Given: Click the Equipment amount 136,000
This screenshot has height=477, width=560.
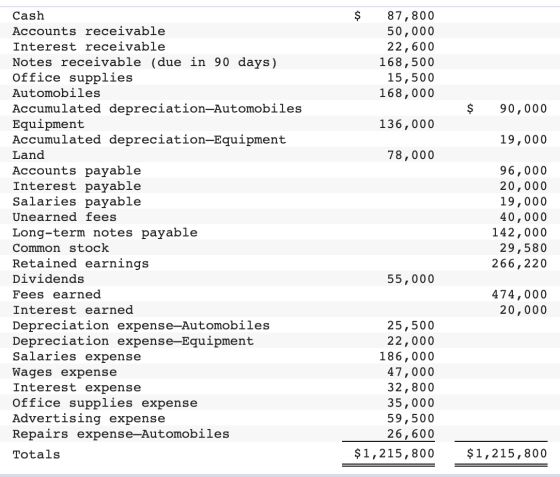Looking at the screenshot, I should tap(407, 124).
